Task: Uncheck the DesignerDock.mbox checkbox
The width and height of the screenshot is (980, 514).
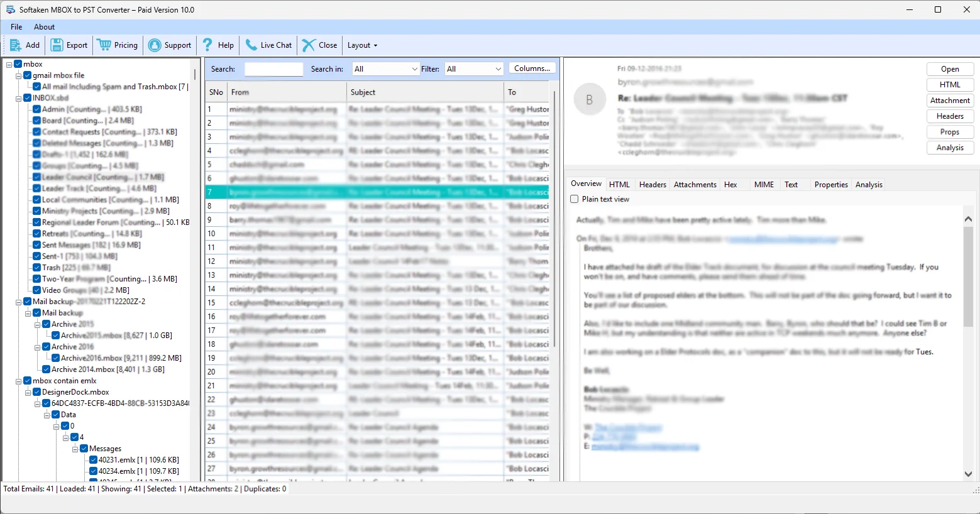Action: 37,392
